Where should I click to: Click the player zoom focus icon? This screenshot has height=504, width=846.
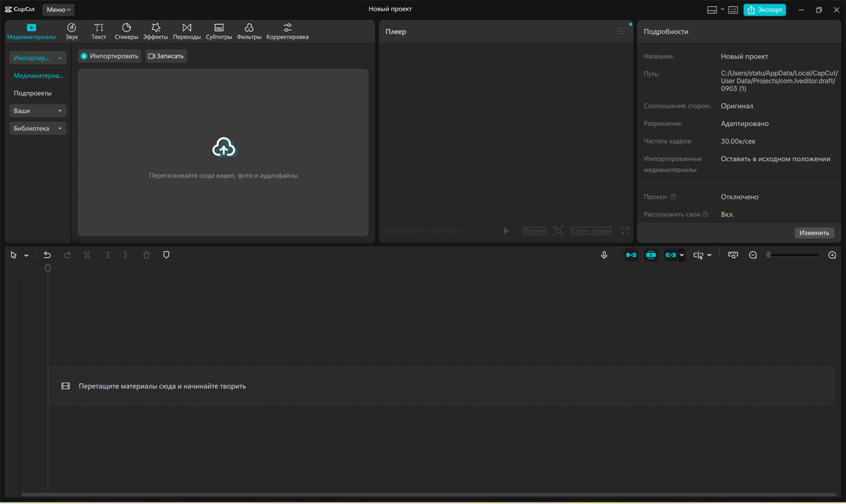pyautogui.click(x=558, y=231)
